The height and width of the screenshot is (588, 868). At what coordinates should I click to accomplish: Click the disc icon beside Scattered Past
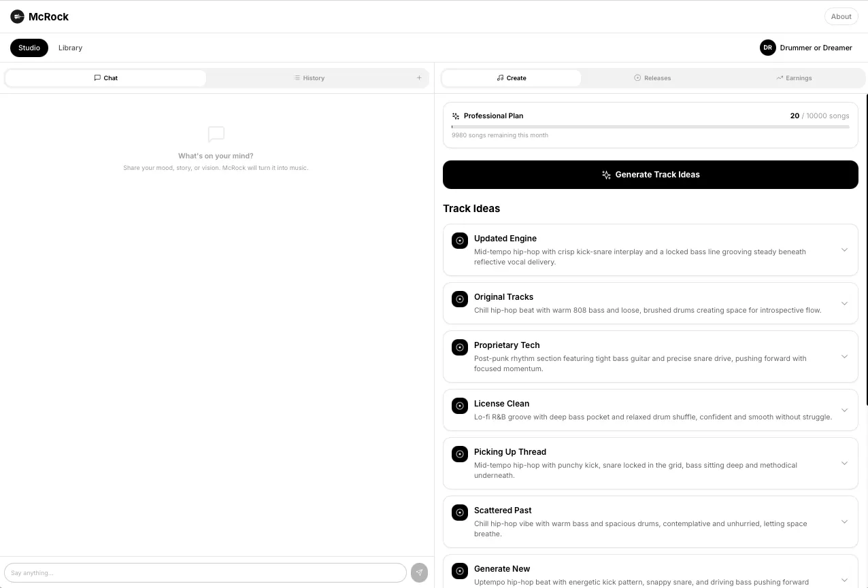click(460, 513)
